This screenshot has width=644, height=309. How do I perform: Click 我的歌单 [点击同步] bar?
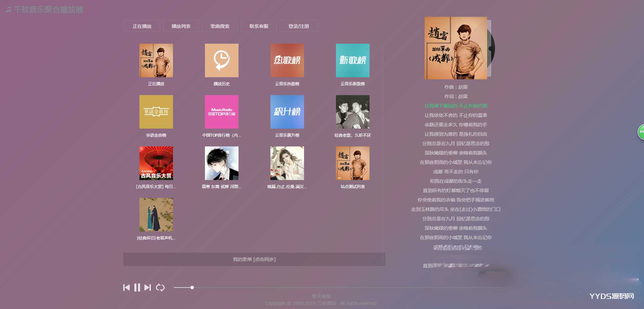[254, 259]
